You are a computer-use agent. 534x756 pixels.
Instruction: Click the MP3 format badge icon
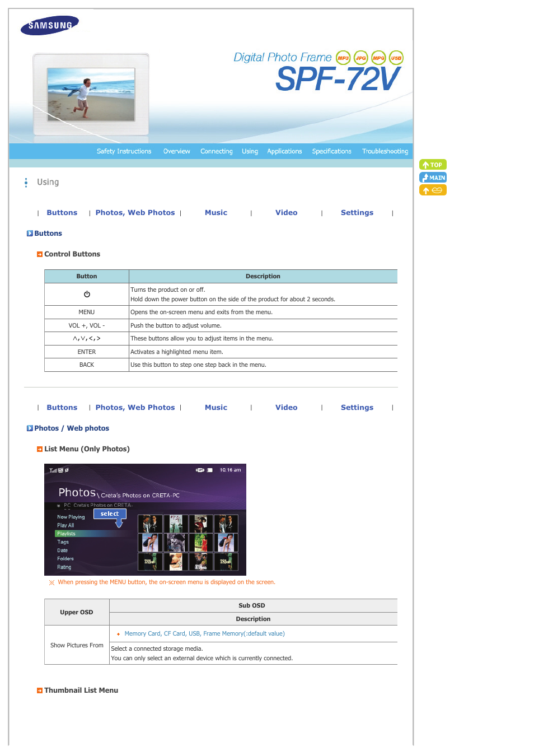pos(343,58)
